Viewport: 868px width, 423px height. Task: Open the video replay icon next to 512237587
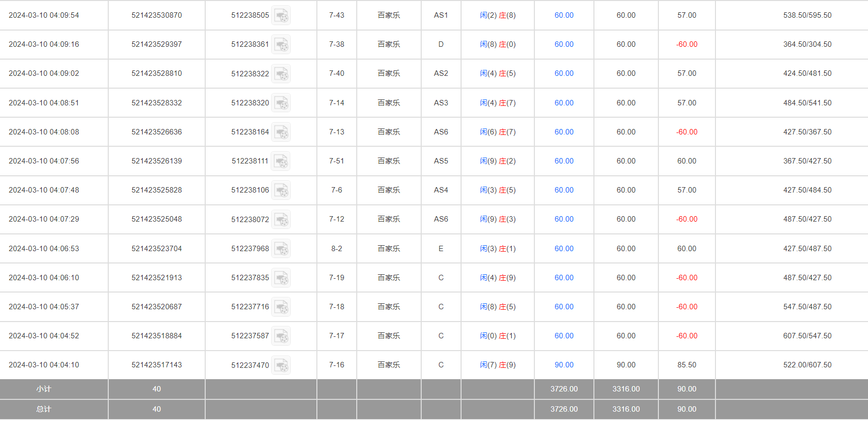281,336
